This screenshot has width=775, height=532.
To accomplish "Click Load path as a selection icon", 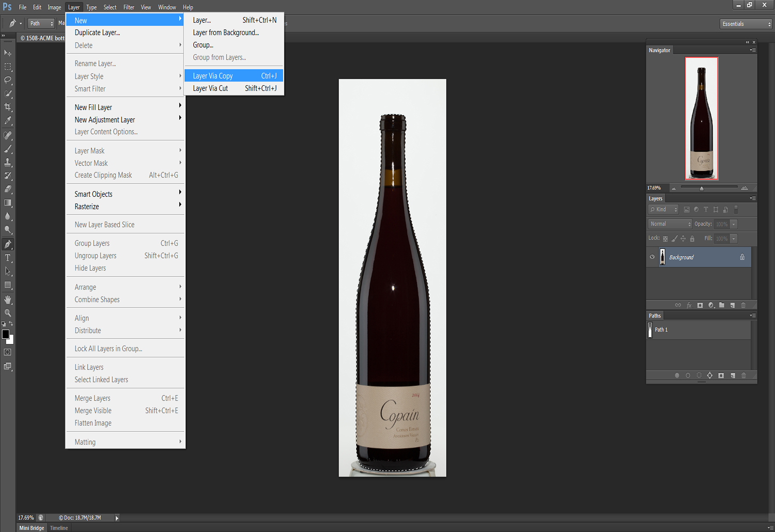I will pos(699,375).
